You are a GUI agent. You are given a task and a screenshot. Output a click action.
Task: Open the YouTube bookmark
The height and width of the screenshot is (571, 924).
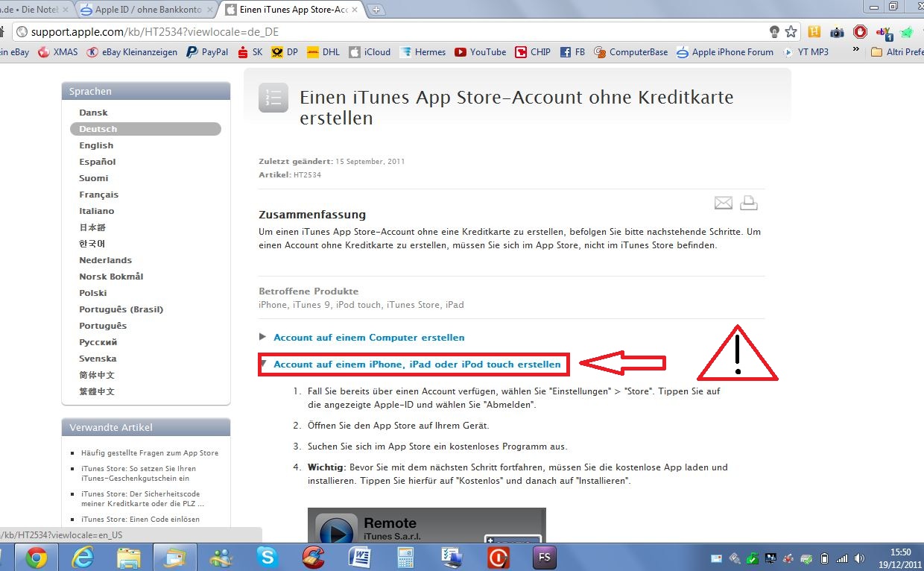481,52
